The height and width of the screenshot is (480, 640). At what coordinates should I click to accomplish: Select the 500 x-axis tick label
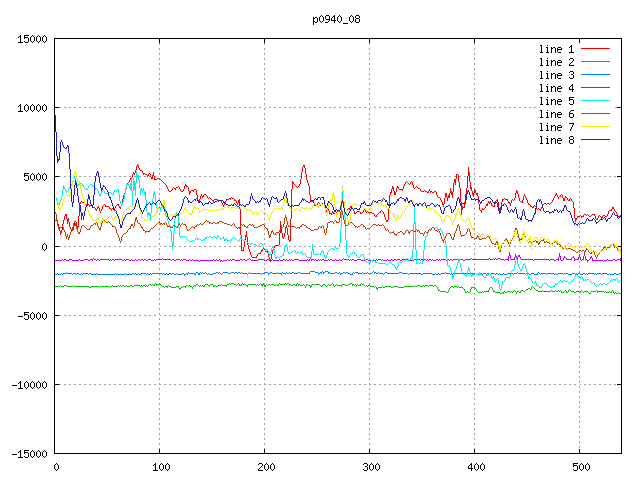pos(579,467)
